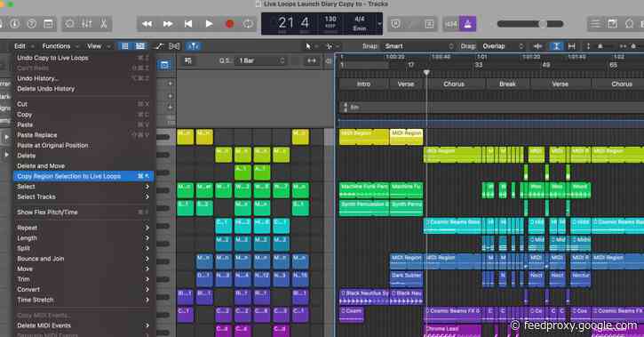
Task: Open the View menu
Action: click(x=94, y=46)
